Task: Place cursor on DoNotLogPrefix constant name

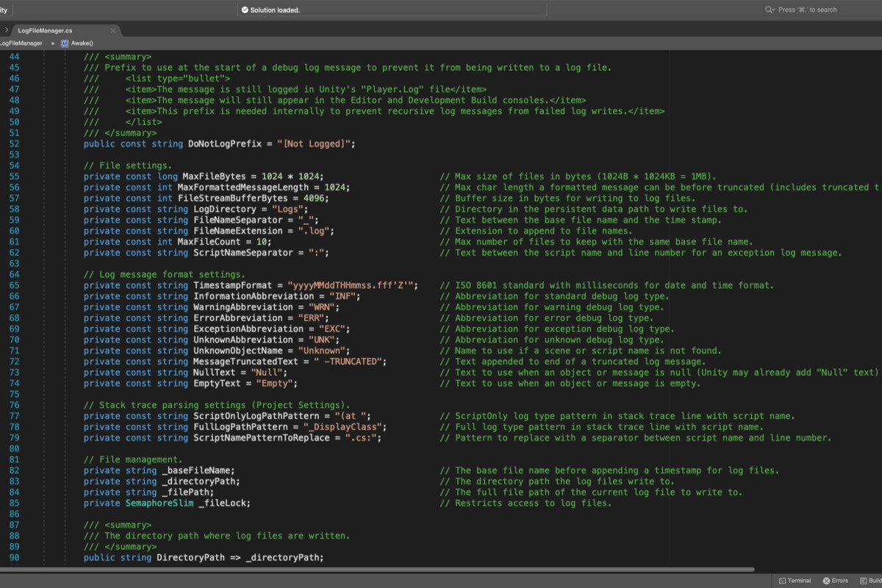Action: tap(224, 144)
